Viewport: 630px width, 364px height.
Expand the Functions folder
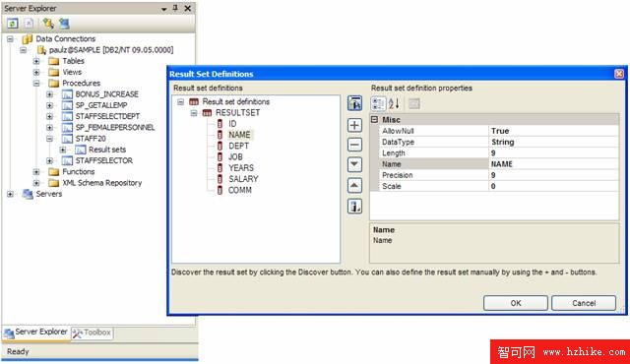[x=36, y=172]
